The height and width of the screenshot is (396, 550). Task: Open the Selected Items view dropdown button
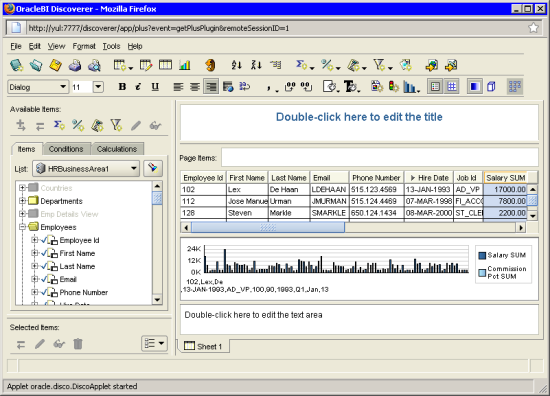click(155, 343)
